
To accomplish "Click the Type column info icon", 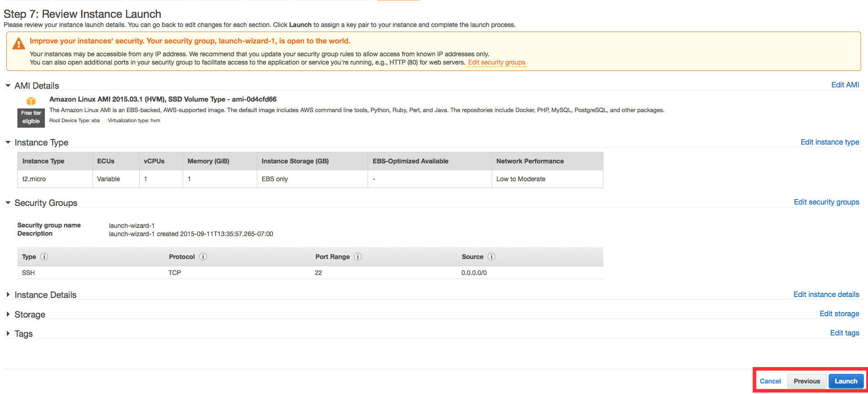I will [44, 257].
